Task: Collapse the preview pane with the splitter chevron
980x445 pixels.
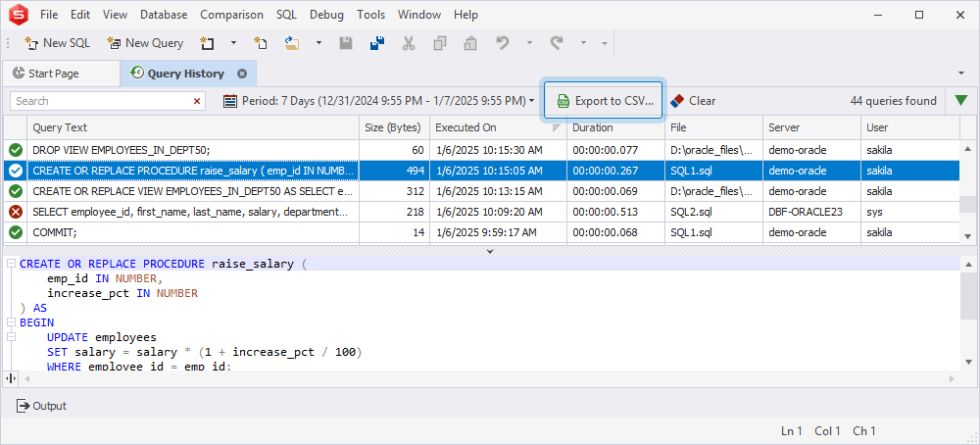Action: pyautogui.click(x=490, y=251)
